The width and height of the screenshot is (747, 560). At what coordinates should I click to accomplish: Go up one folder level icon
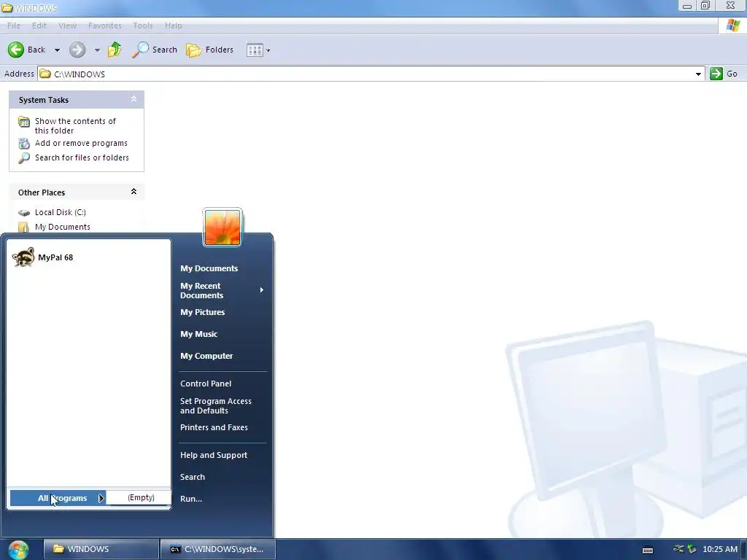click(115, 50)
